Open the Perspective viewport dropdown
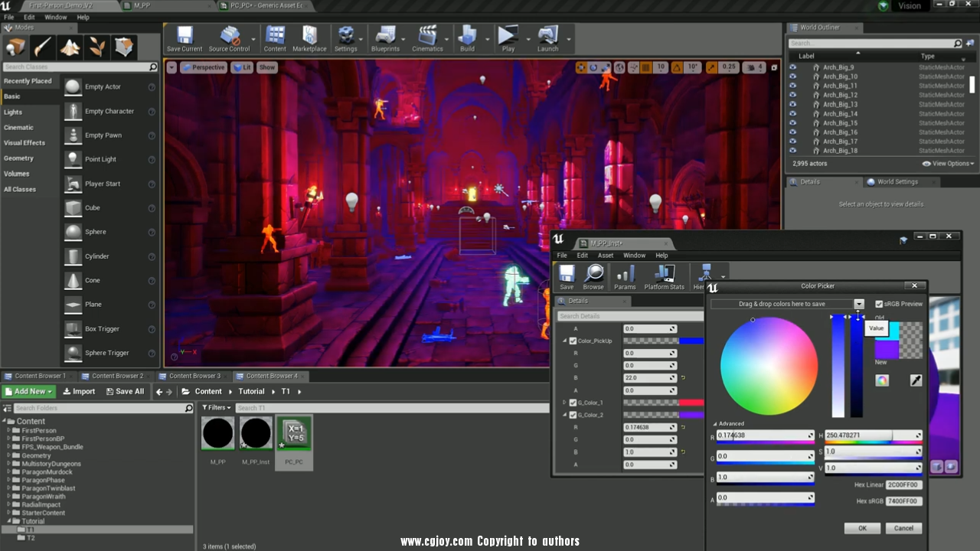Viewport: 980px width, 551px height. pyautogui.click(x=204, y=67)
